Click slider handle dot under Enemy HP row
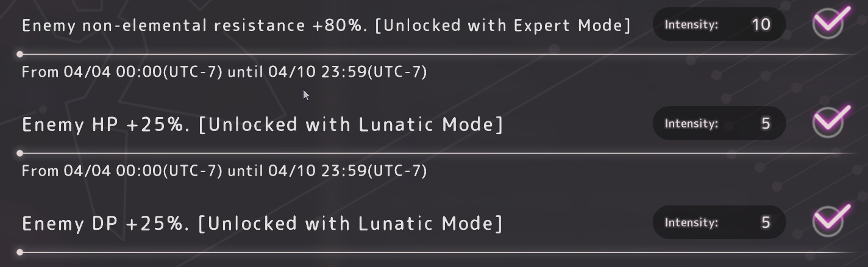The image size is (868, 267). tap(20, 153)
